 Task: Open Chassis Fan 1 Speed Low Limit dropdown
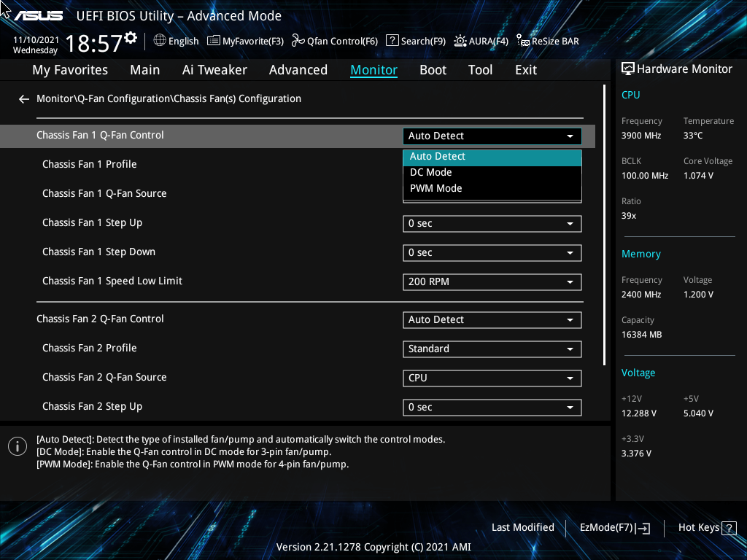click(492, 282)
